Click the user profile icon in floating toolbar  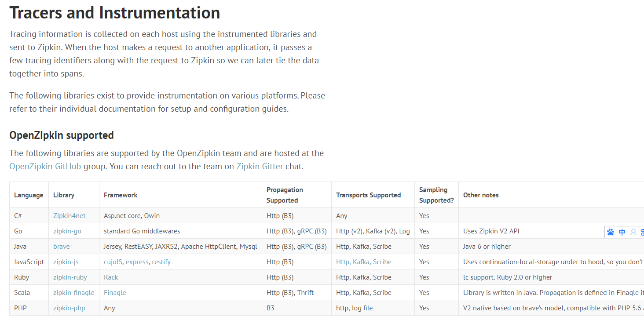coord(633,232)
